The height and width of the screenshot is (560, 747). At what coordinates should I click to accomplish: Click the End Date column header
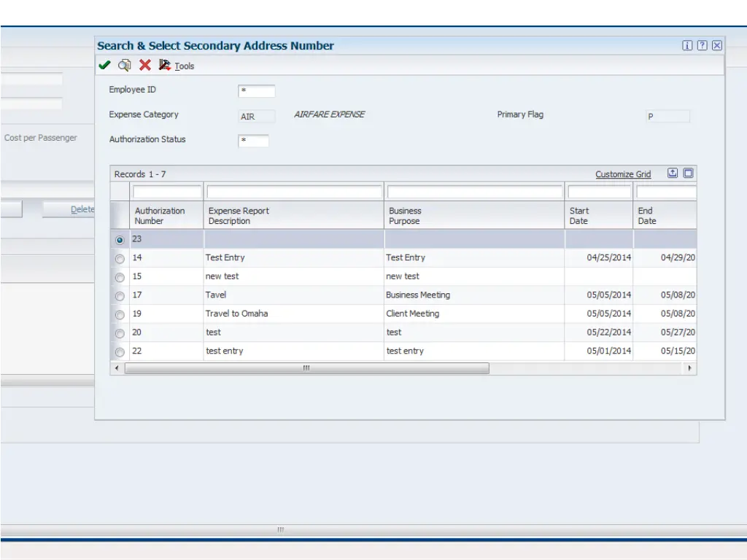coord(665,215)
